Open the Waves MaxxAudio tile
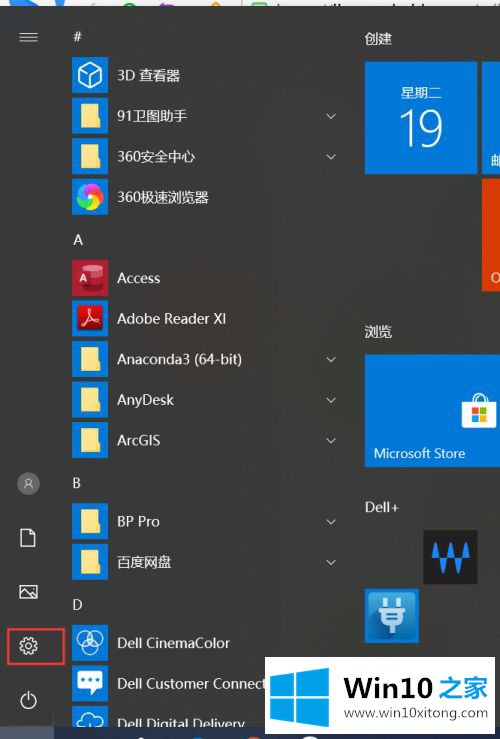 450,557
